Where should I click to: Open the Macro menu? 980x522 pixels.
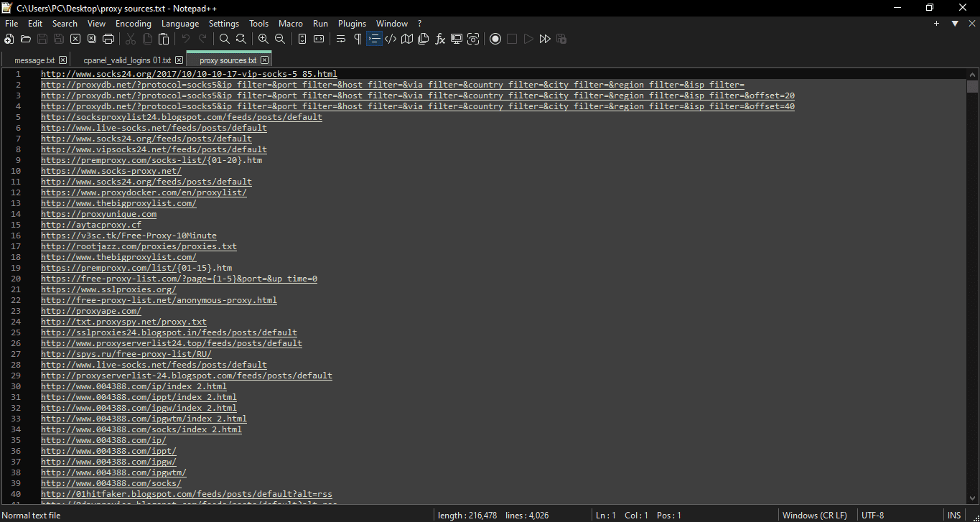coord(290,23)
